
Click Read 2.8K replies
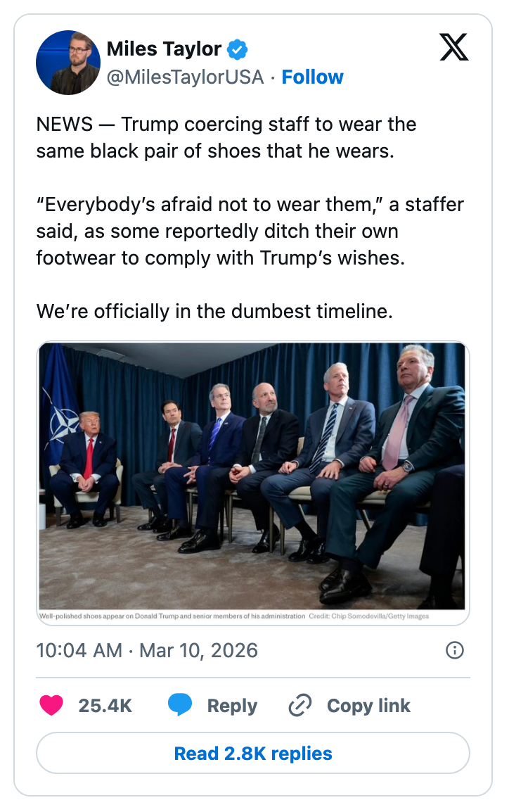click(x=254, y=753)
